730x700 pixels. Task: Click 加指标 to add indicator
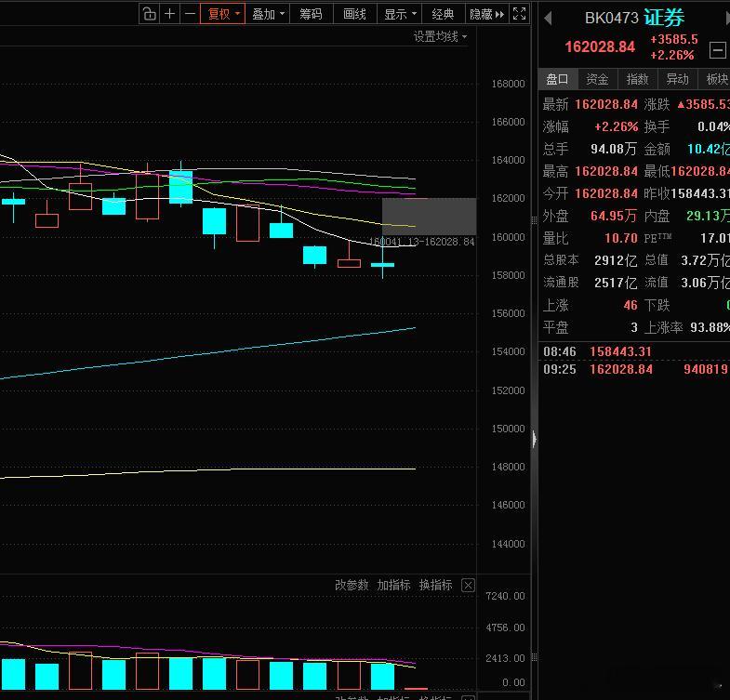(x=393, y=585)
